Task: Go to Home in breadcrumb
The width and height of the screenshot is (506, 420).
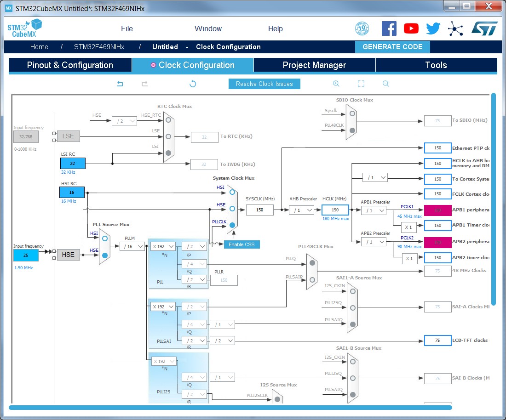Action: point(39,47)
